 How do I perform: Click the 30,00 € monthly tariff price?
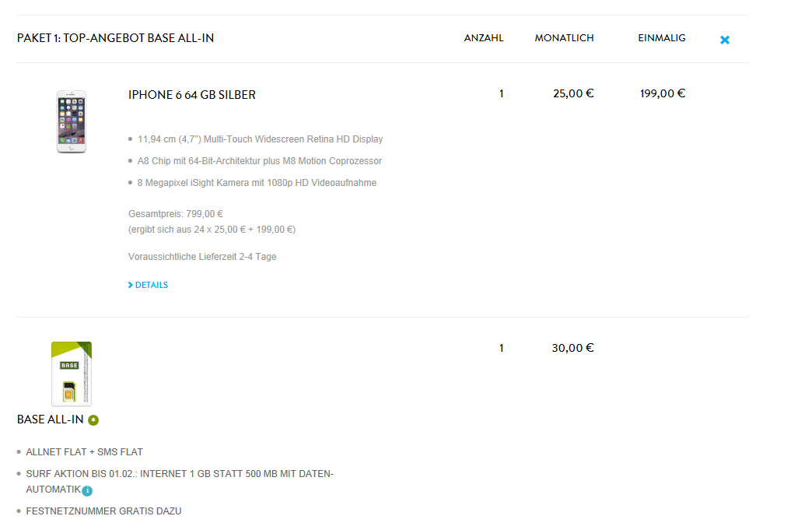572,348
